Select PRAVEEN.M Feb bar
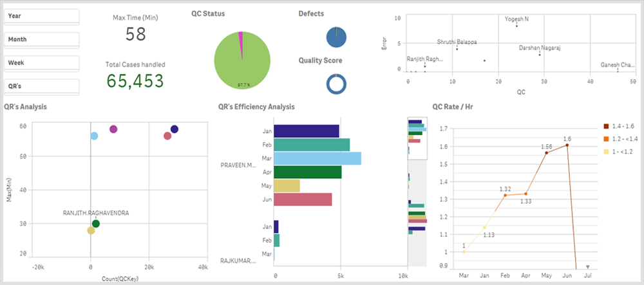The height and width of the screenshot is (285, 644). pyautogui.click(x=312, y=145)
